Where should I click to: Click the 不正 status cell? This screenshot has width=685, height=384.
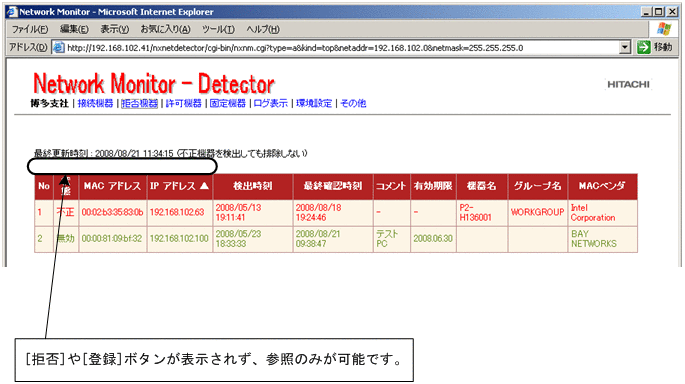[66, 212]
